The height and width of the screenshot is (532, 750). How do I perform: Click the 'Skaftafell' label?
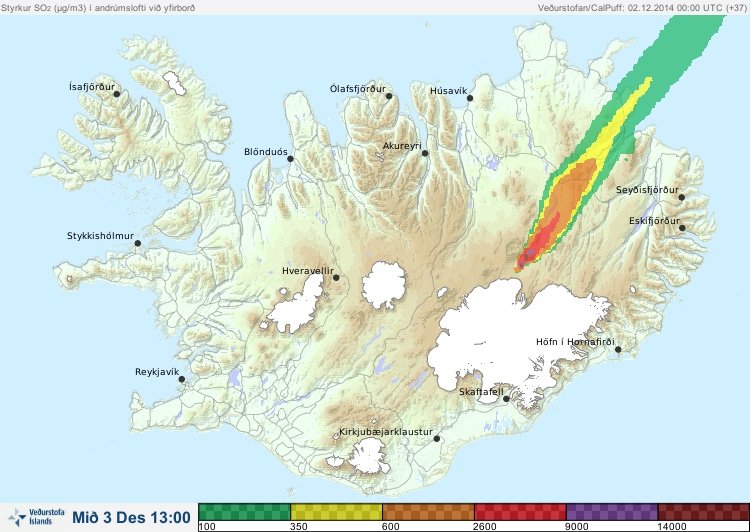481,392
